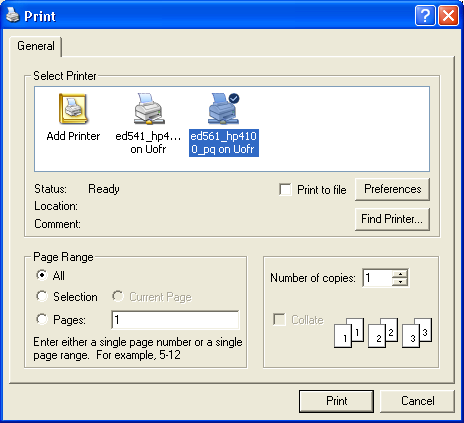Viewport: 464px width, 423px height.
Task: Click the Number of copies: label
Action: click(x=313, y=278)
